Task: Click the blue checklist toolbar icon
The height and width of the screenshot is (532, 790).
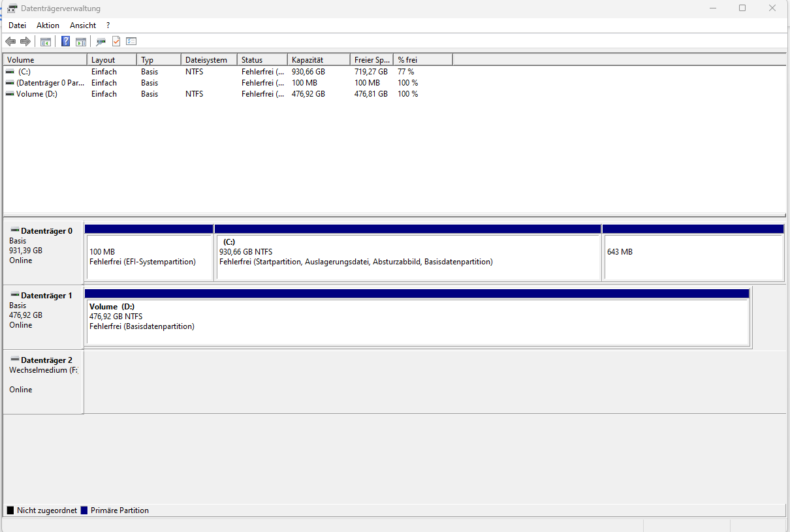Action: [131, 41]
